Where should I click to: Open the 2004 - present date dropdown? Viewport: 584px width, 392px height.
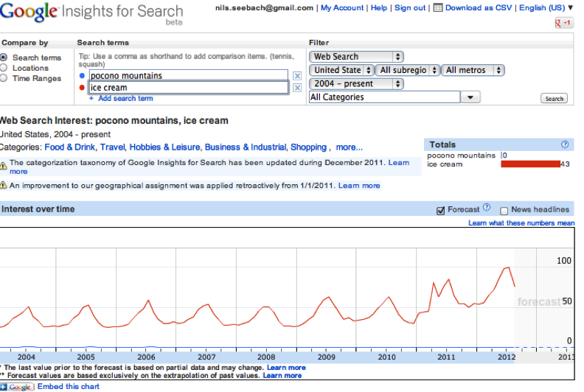click(356, 84)
